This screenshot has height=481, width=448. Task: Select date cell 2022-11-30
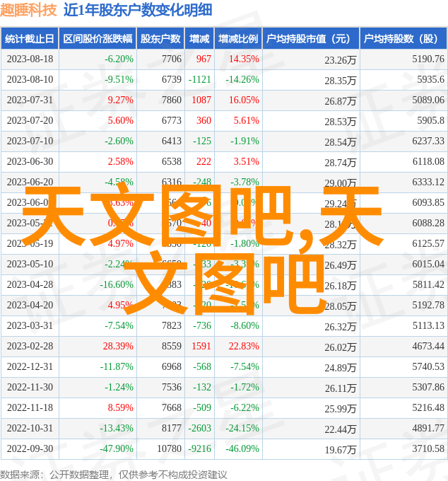(x=30, y=388)
